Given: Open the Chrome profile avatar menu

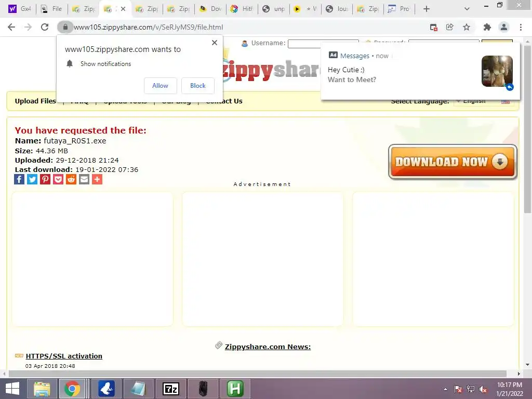Looking at the screenshot, I should tap(504, 27).
